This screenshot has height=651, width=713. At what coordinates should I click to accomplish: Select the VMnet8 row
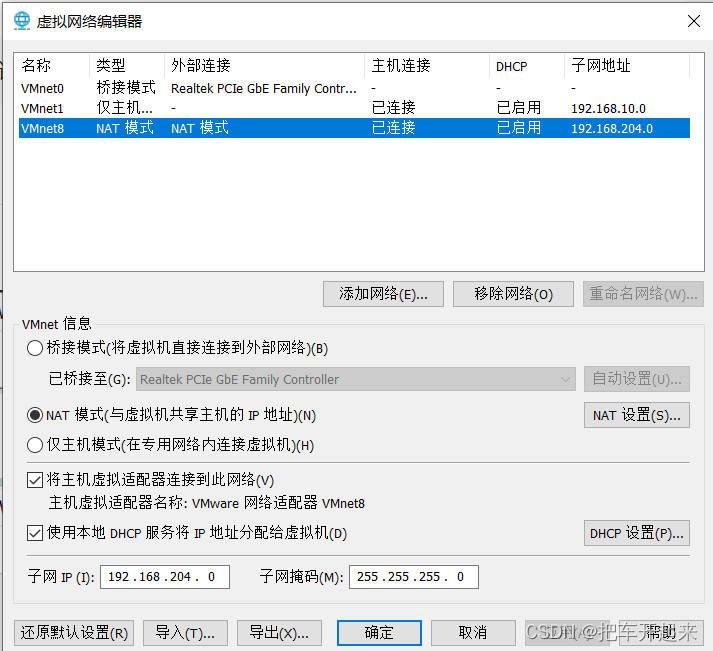click(x=354, y=128)
